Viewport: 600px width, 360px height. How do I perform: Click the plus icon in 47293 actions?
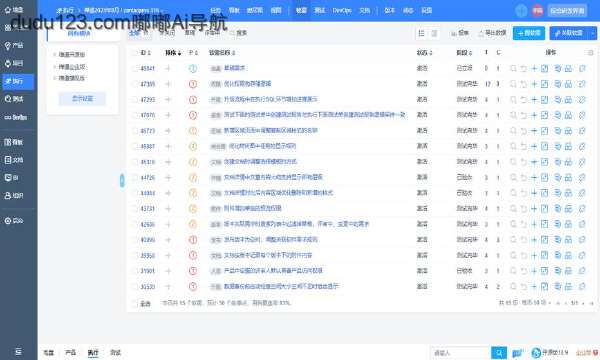point(534,99)
